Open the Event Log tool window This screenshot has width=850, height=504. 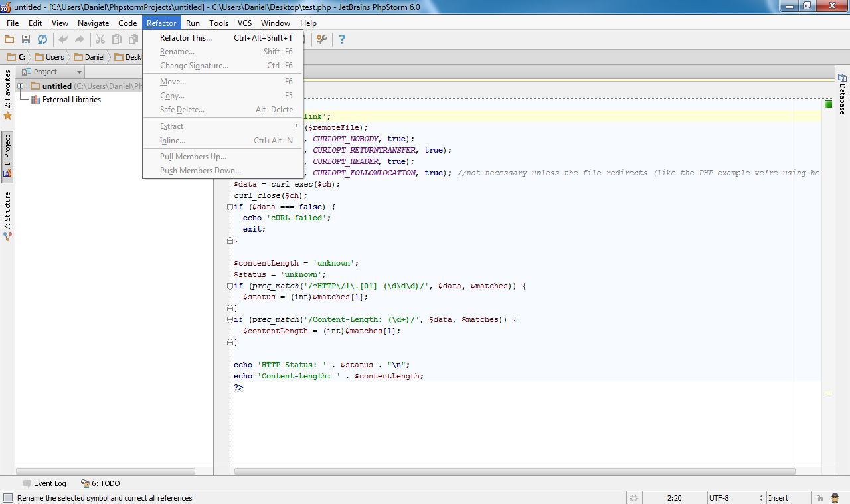pyautogui.click(x=44, y=483)
